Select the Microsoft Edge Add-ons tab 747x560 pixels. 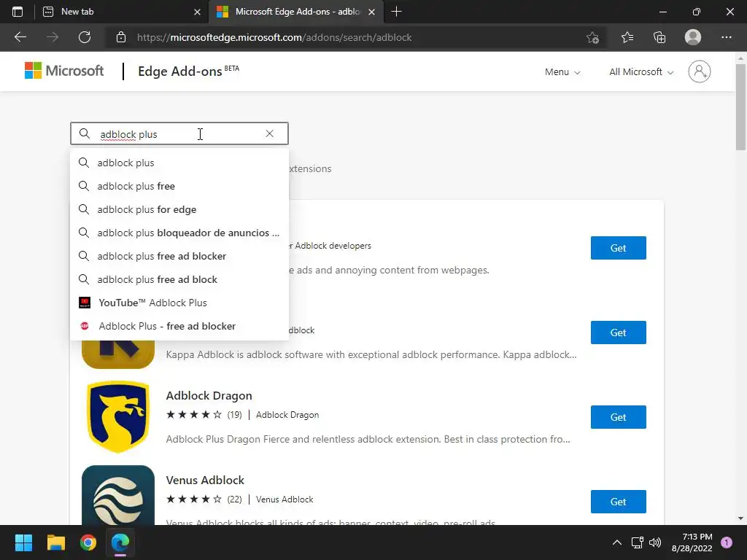pyautogui.click(x=295, y=12)
